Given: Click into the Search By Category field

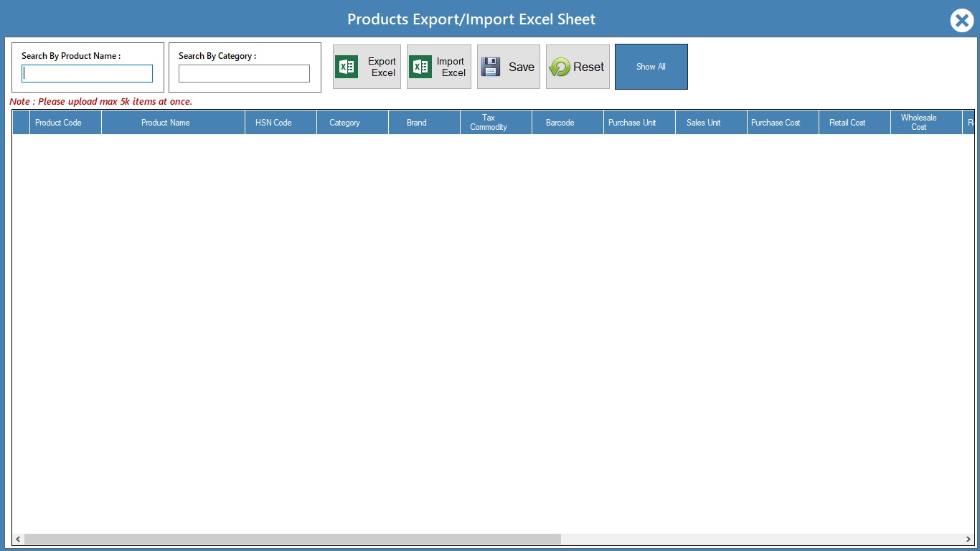Looking at the screenshot, I should coord(244,74).
